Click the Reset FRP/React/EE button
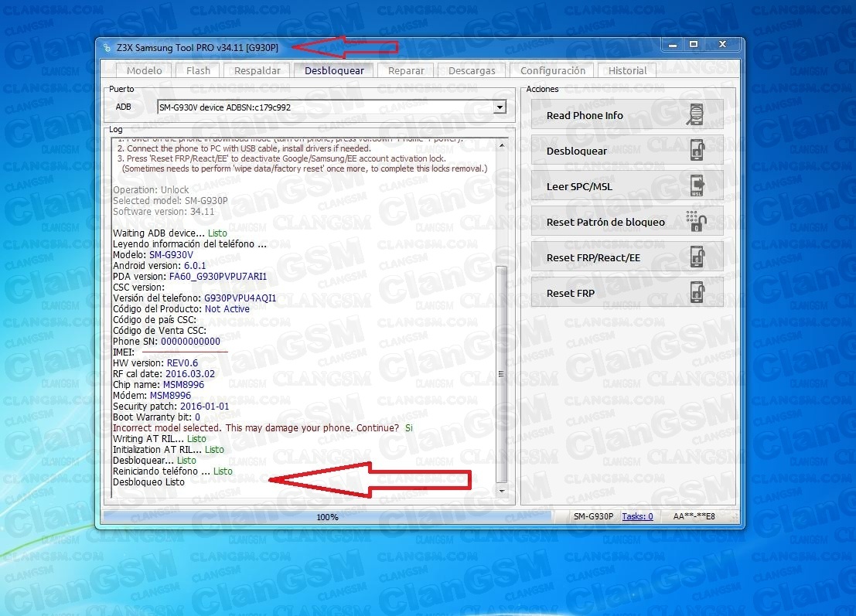 627,257
